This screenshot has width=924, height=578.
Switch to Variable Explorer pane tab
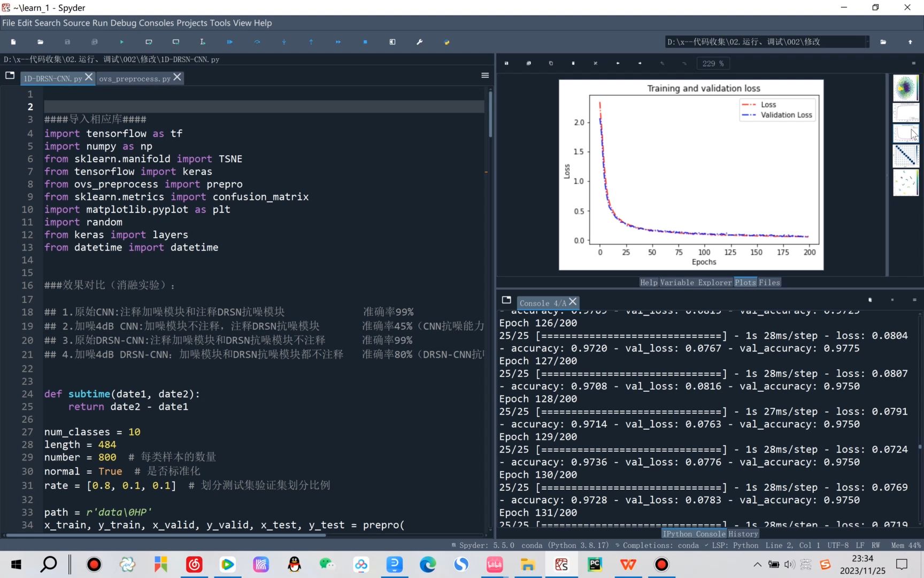[696, 283]
